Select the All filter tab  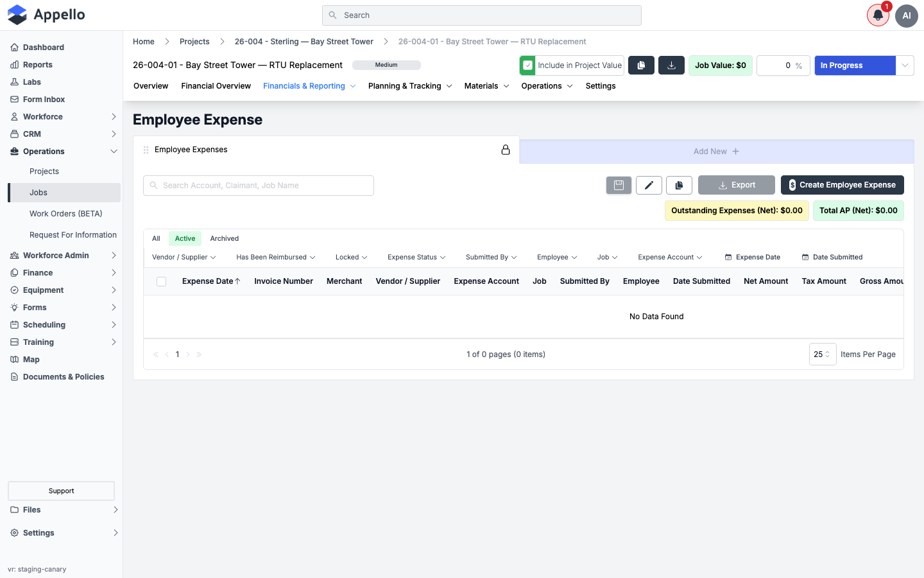point(156,239)
